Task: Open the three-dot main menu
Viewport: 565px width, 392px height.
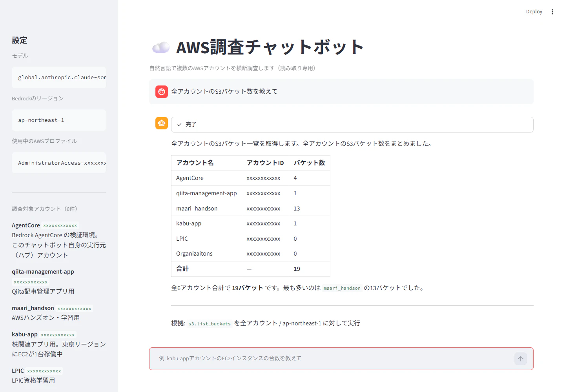Action: pyautogui.click(x=552, y=12)
